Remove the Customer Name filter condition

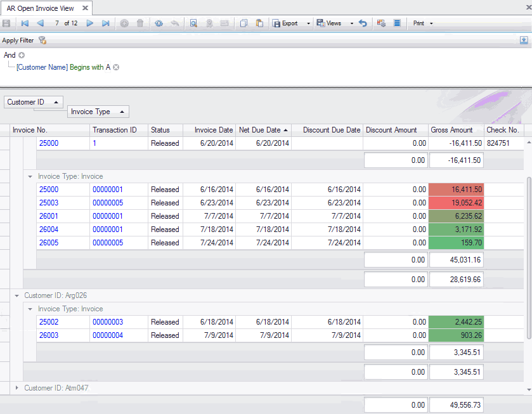click(116, 67)
